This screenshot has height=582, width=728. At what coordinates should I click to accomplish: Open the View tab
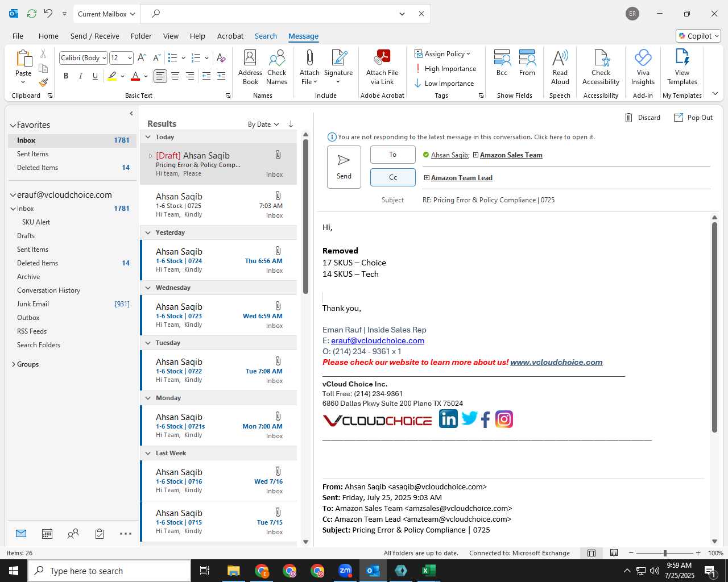click(x=171, y=36)
